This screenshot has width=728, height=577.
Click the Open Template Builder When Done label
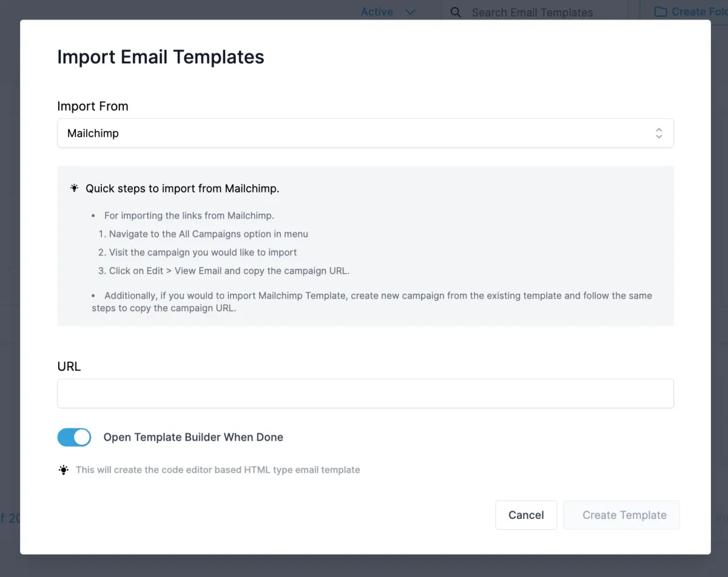193,437
